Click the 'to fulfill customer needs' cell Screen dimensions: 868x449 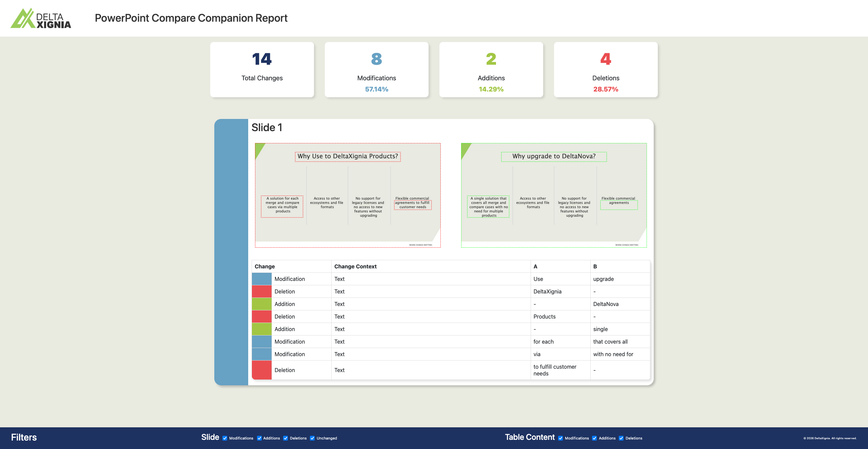point(560,370)
